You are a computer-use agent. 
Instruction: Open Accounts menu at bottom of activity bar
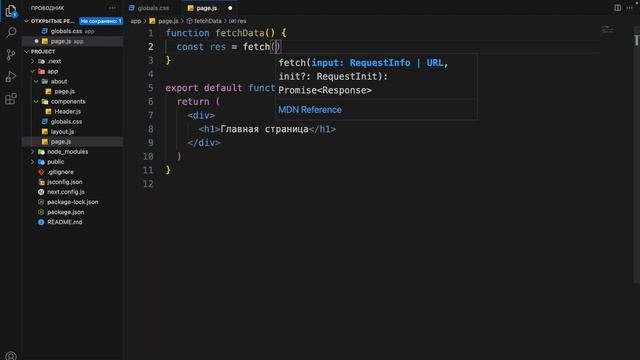click(11, 355)
